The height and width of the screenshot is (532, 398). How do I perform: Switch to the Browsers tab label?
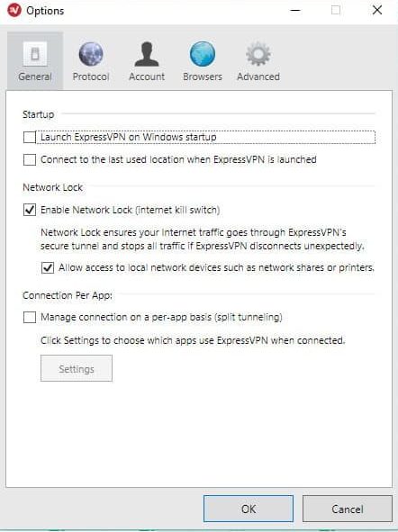203,77
